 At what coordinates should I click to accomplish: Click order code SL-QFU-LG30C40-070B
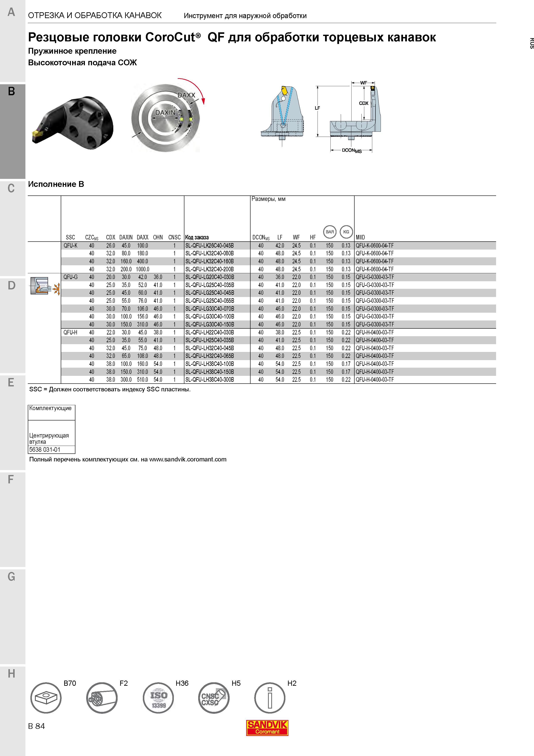pos(210,309)
